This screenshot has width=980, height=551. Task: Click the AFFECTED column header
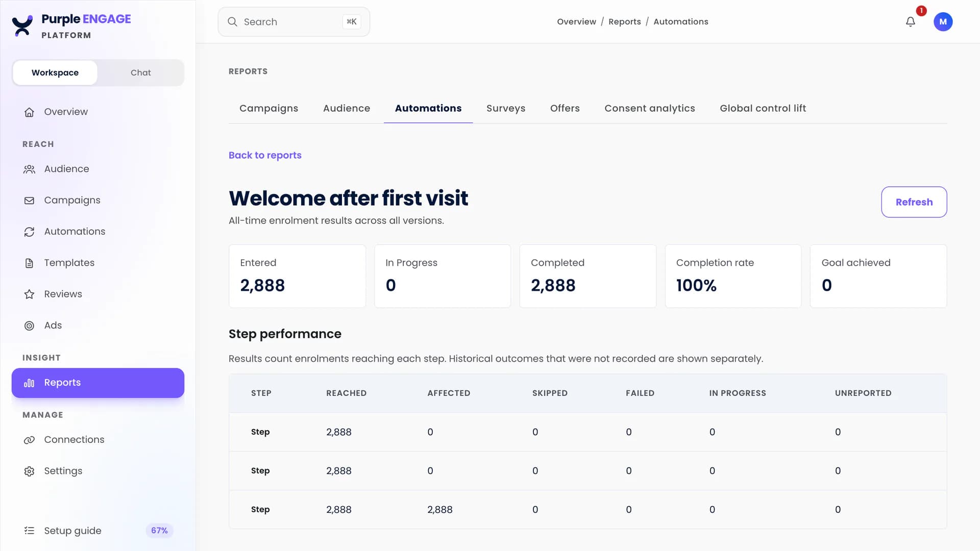(449, 393)
